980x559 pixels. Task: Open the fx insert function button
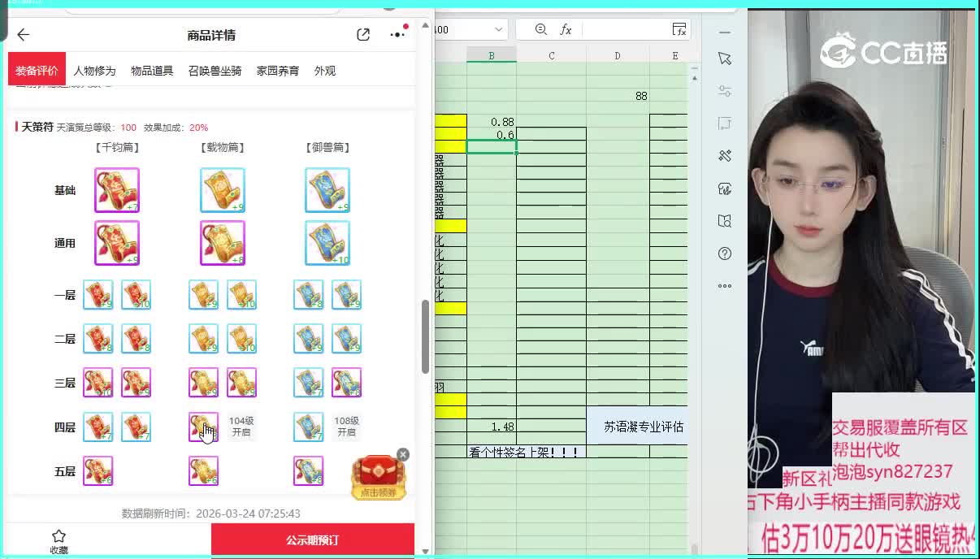(x=566, y=29)
